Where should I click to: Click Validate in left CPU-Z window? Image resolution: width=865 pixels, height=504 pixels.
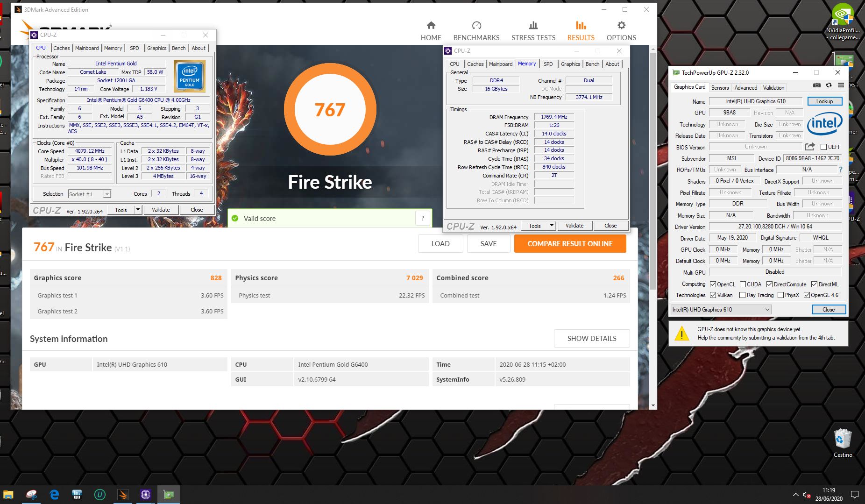pyautogui.click(x=161, y=210)
